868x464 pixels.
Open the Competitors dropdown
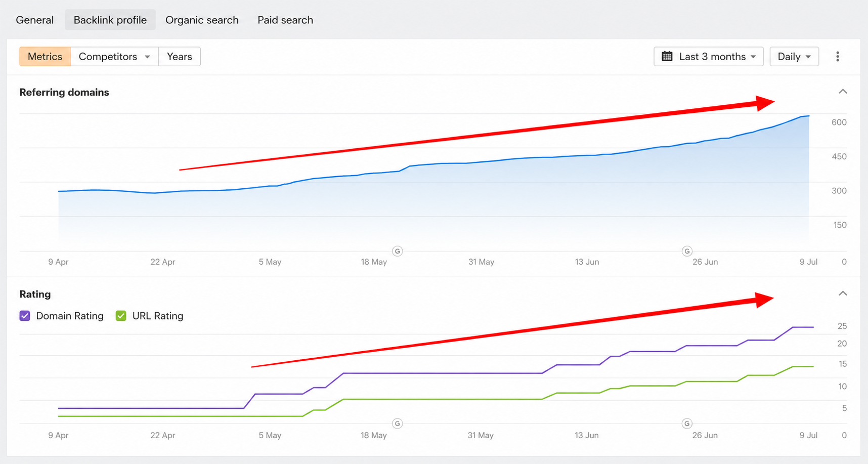tap(115, 57)
